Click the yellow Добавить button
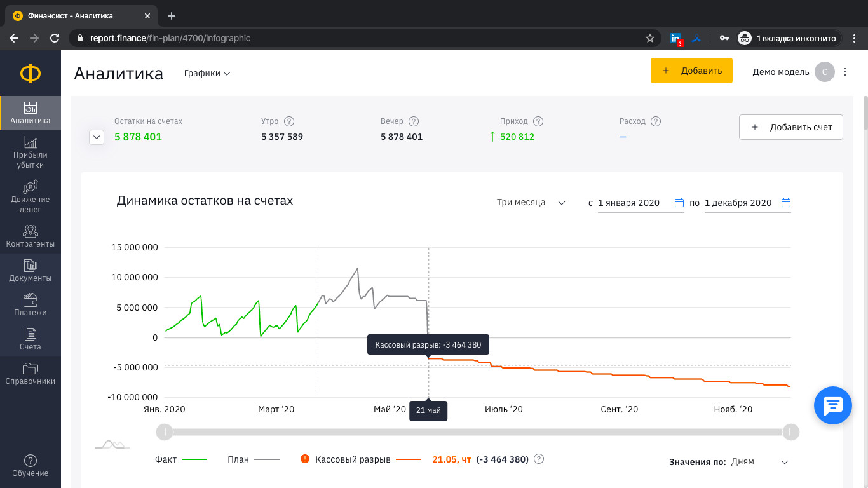The image size is (868, 488). pyautogui.click(x=691, y=71)
